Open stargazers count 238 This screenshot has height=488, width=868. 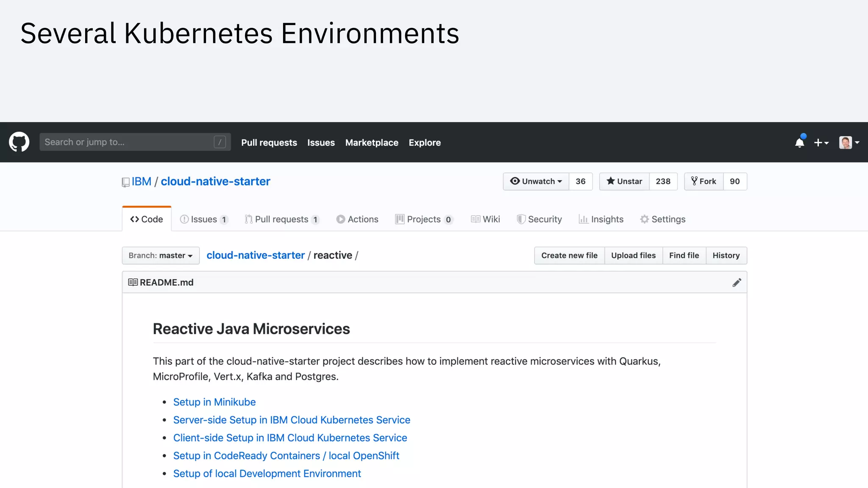[x=663, y=181]
